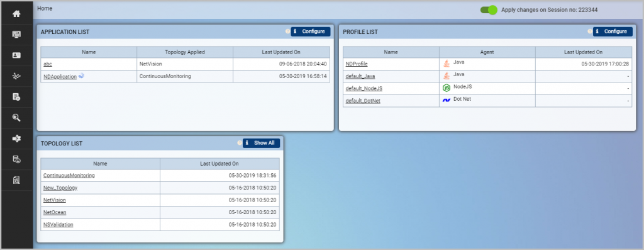Image resolution: width=644 pixels, height=250 pixels.
Task: Open the NDProfile link
Action: 357,64
